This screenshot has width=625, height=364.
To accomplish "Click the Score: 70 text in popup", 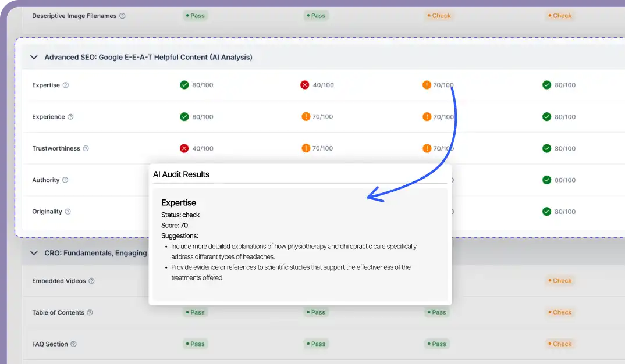I will 175,226.
